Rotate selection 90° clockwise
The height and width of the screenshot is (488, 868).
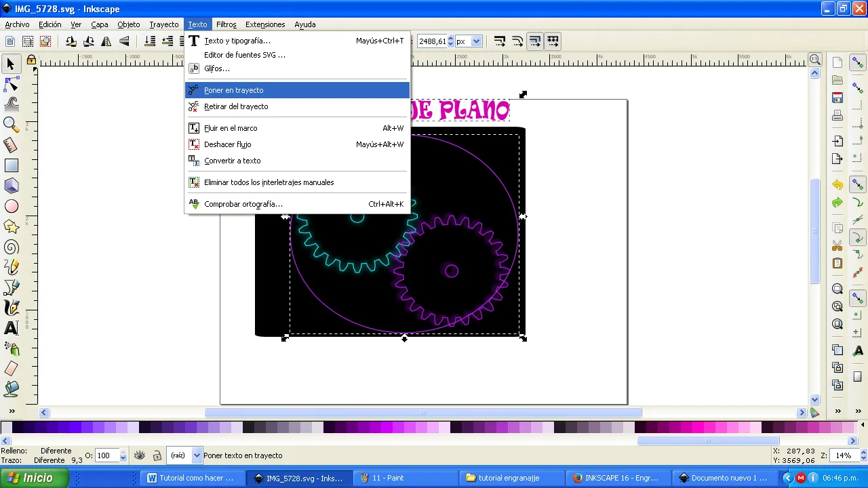88,41
